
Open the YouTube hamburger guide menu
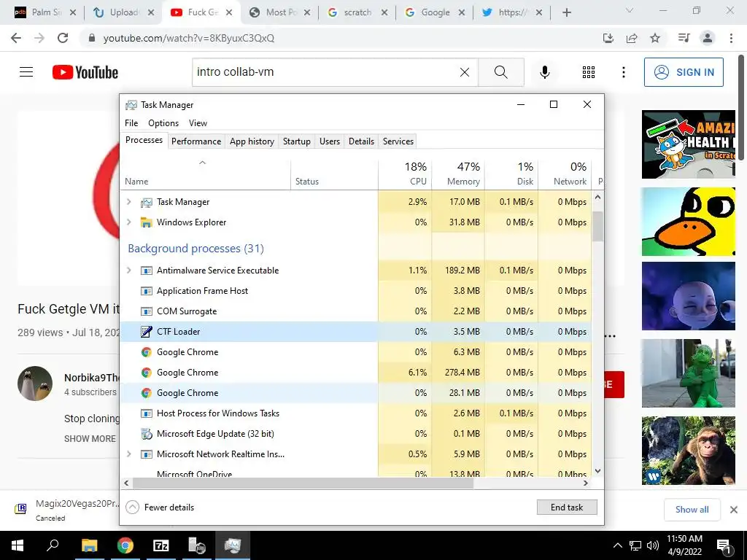[x=26, y=72]
